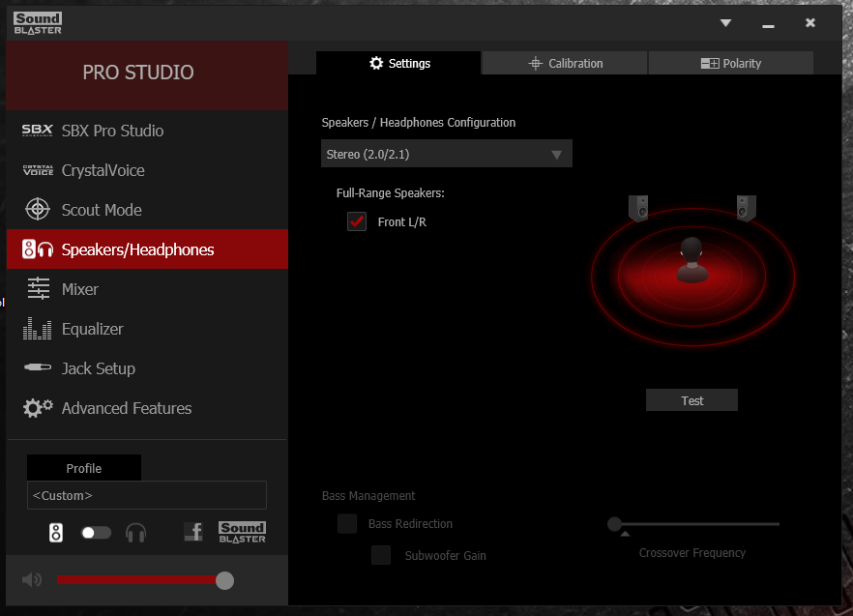Viewport: 853px width, 616px height.
Task: Toggle the Subwoofer Gain checkbox
Action: coord(381,555)
